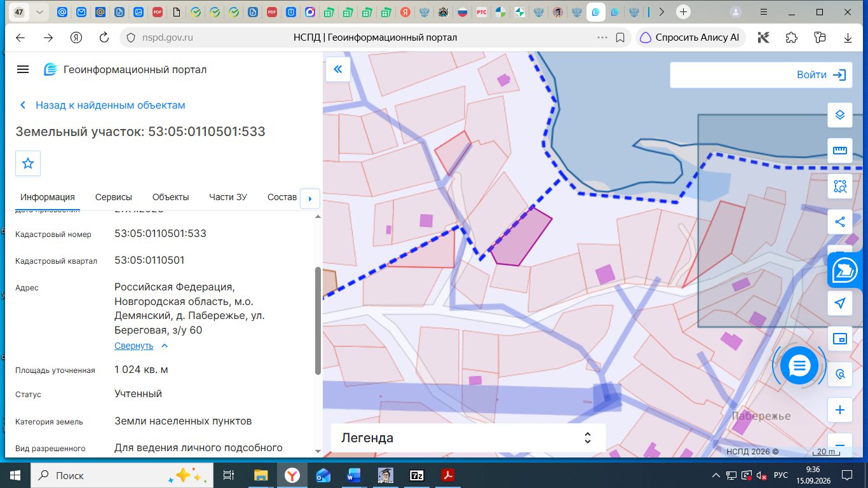The image size is (868, 488).
Task: Switch to the Сервисы tab
Action: 114,197
